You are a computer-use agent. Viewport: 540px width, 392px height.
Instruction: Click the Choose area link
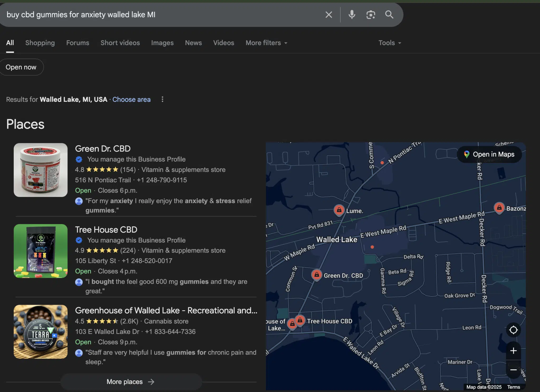[132, 99]
